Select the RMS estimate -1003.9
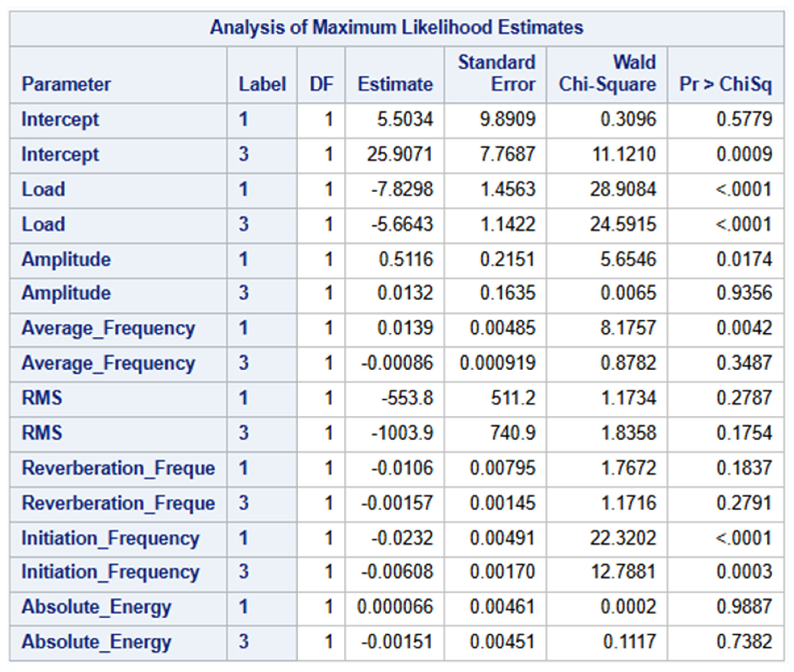 403,433
